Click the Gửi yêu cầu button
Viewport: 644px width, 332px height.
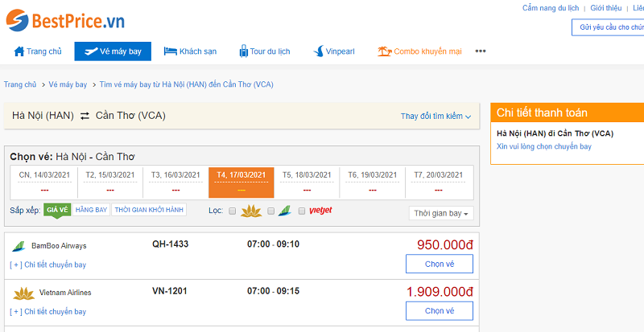(x=608, y=27)
